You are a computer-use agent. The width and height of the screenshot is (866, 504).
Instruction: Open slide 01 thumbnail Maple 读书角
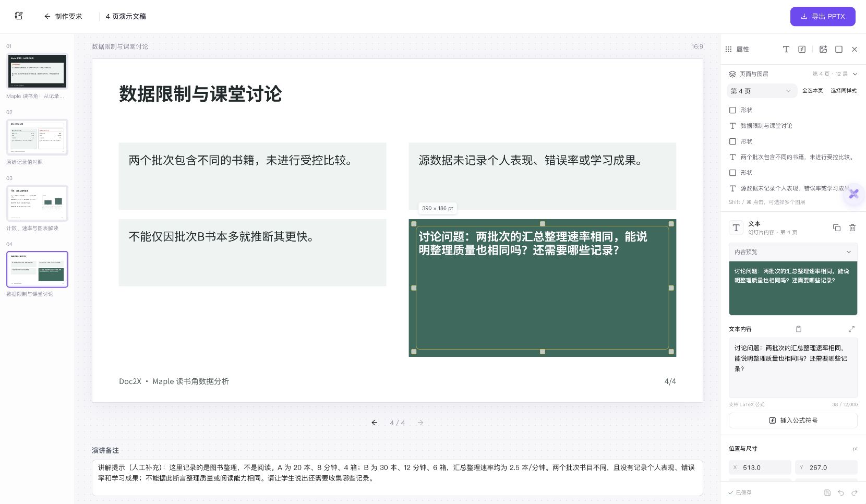coord(37,71)
